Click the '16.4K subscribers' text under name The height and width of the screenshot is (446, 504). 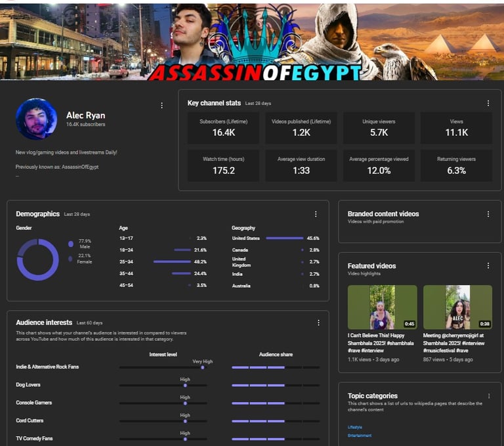[x=85, y=124]
